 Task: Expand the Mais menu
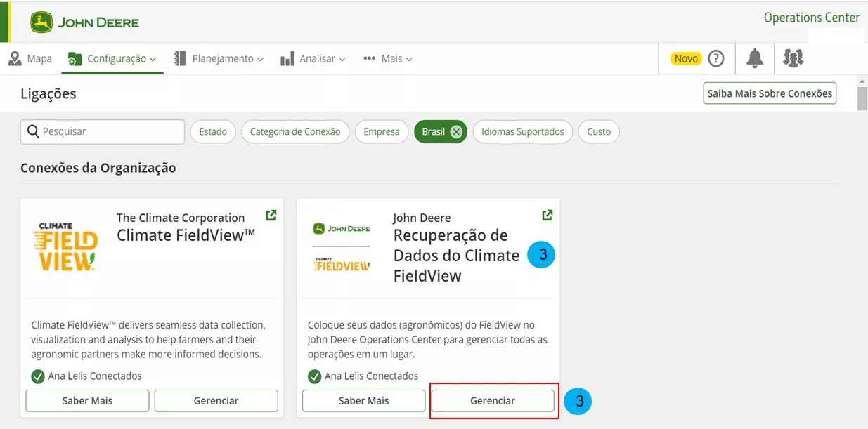(x=387, y=59)
